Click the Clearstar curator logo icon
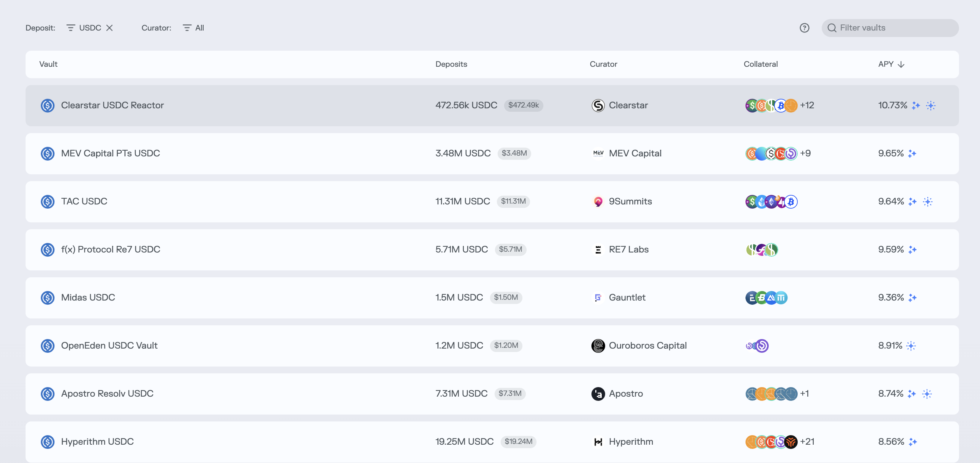 point(598,105)
